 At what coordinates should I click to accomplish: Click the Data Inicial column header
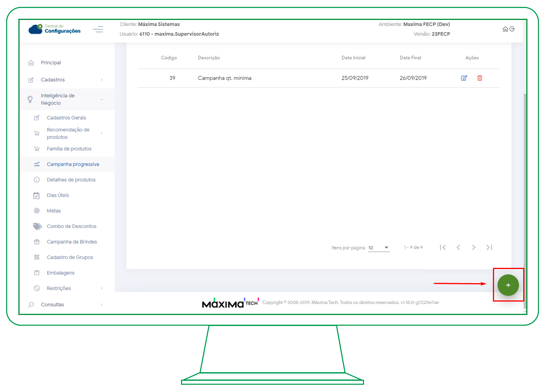click(x=354, y=58)
